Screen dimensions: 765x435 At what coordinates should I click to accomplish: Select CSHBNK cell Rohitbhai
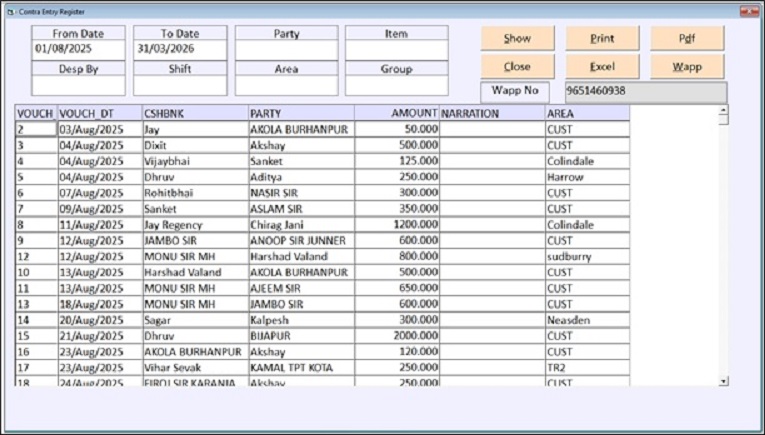pos(195,193)
